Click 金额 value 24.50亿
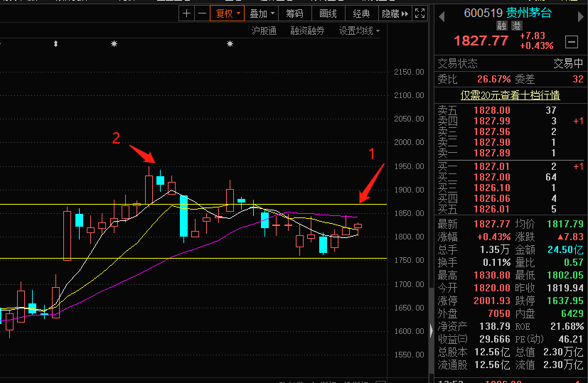 565,249
